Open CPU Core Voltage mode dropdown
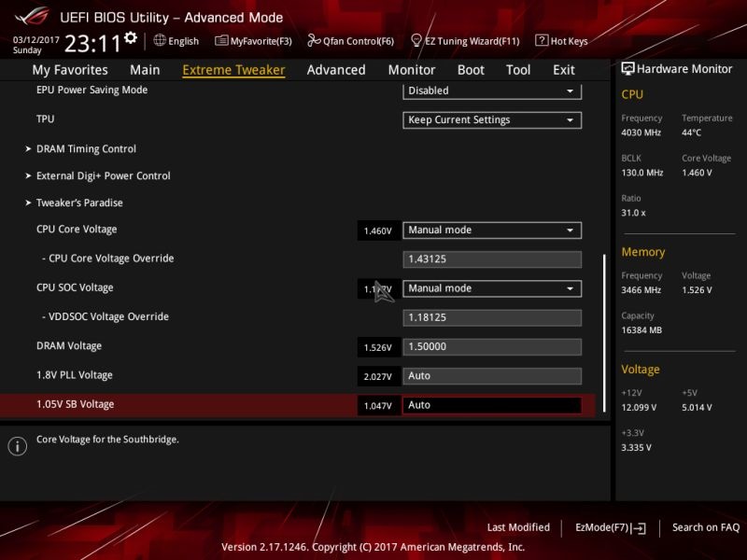747x560 pixels. 492,231
